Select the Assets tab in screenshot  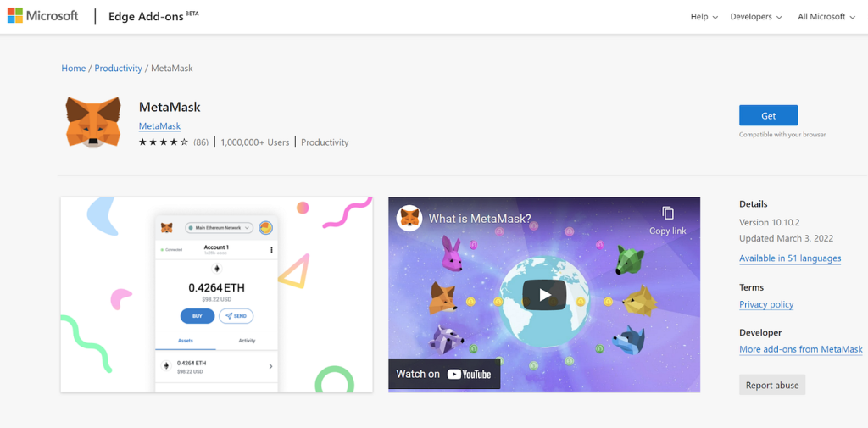[x=186, y=341]
